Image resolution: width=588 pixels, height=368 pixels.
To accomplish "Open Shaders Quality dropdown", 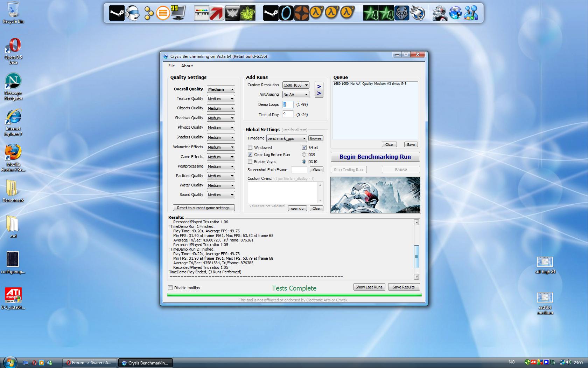I will (x=221, y=137).
